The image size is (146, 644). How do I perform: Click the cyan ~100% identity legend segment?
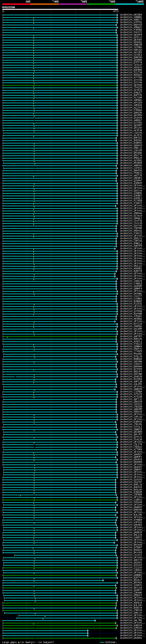(x=130, y=4)
